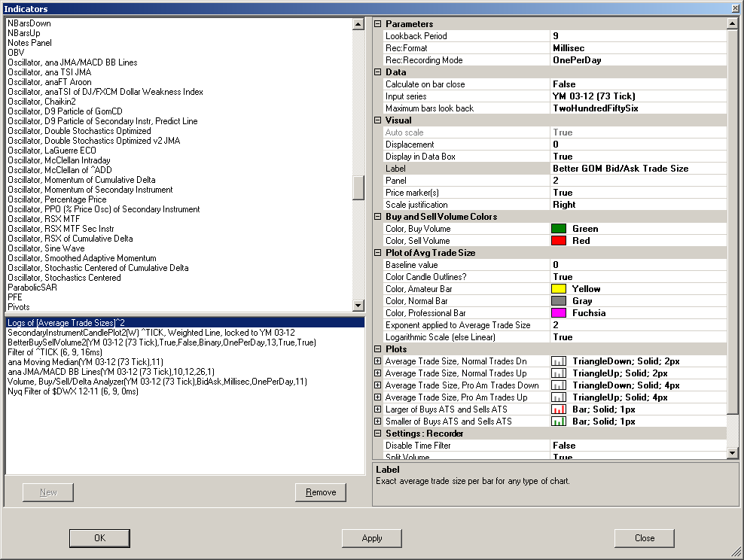Expand Average Trade Size, Normal Trades Dn plot
744x560 pixels.
378,361
